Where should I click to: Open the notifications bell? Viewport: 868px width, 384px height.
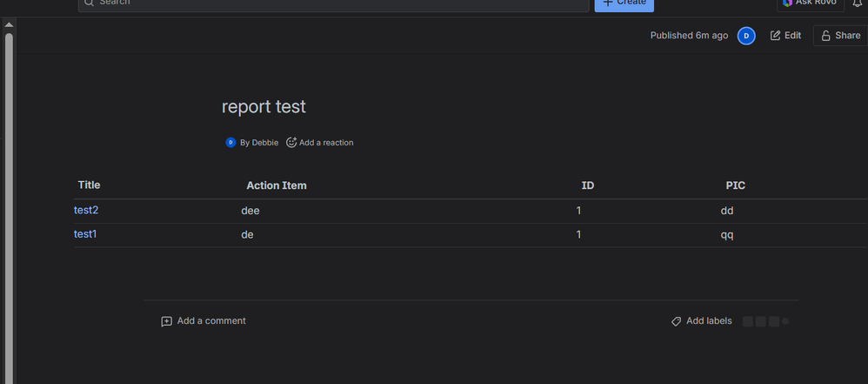[856, 3]
